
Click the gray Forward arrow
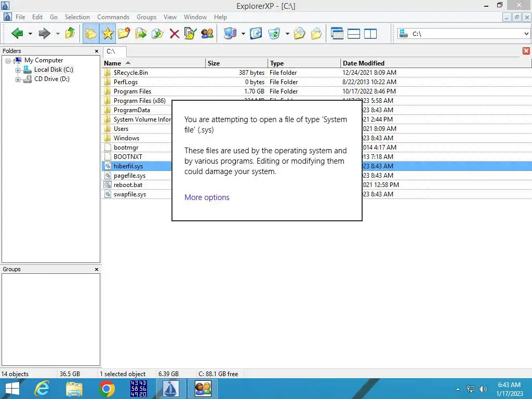pyautogui.click(x=45, y=33)
